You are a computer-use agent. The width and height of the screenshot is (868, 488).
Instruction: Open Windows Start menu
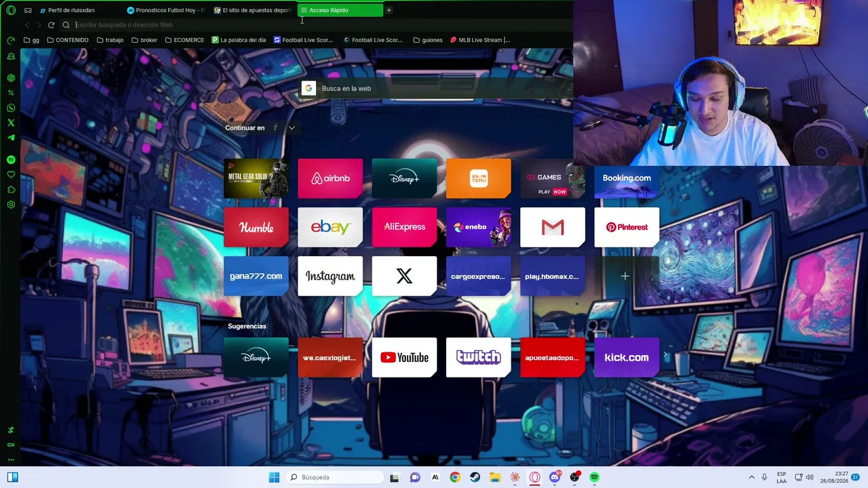click(x=274, y=477)
